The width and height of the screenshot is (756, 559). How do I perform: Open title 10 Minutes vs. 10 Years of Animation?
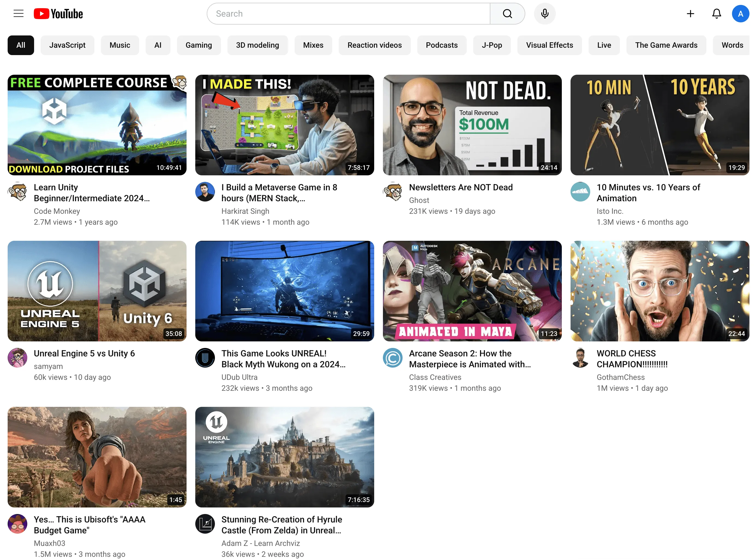coord(648,193)
